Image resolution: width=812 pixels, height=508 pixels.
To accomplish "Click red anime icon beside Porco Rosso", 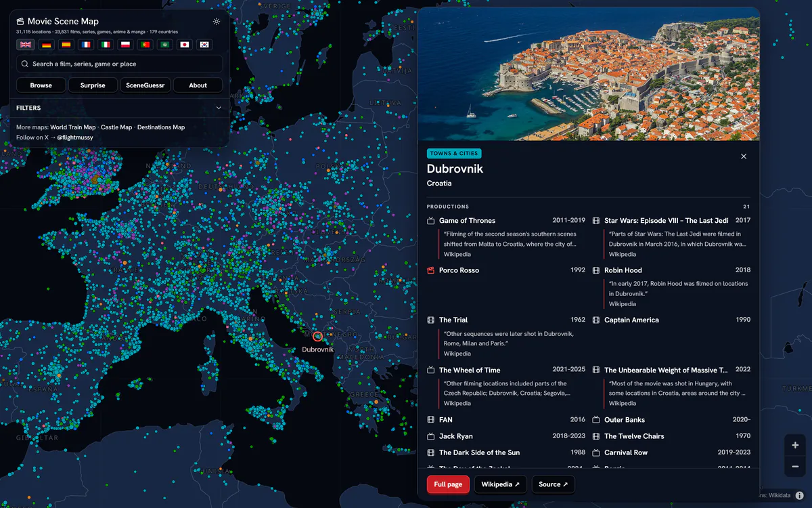I will coord(430,270).
